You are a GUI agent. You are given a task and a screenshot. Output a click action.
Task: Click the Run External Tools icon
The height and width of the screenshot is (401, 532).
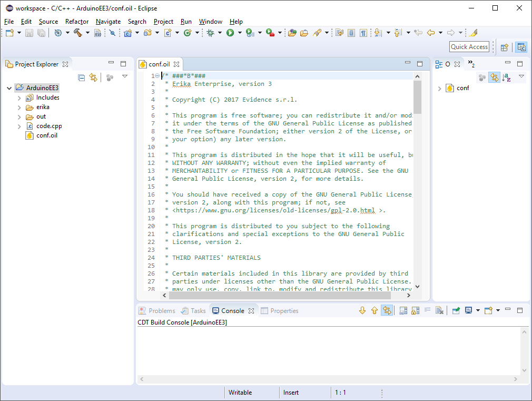coord(270,33)
